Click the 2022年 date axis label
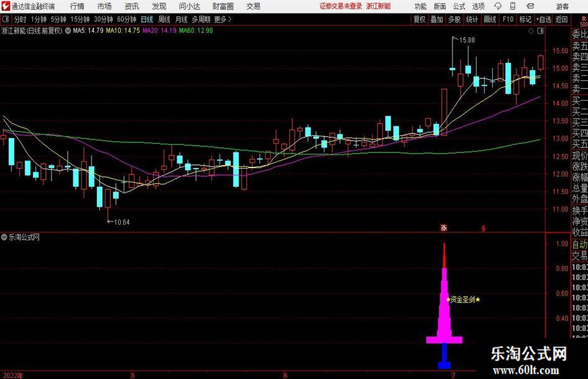Image resolution: width=588 pixels, height=379 pixels. click(12, 375)
